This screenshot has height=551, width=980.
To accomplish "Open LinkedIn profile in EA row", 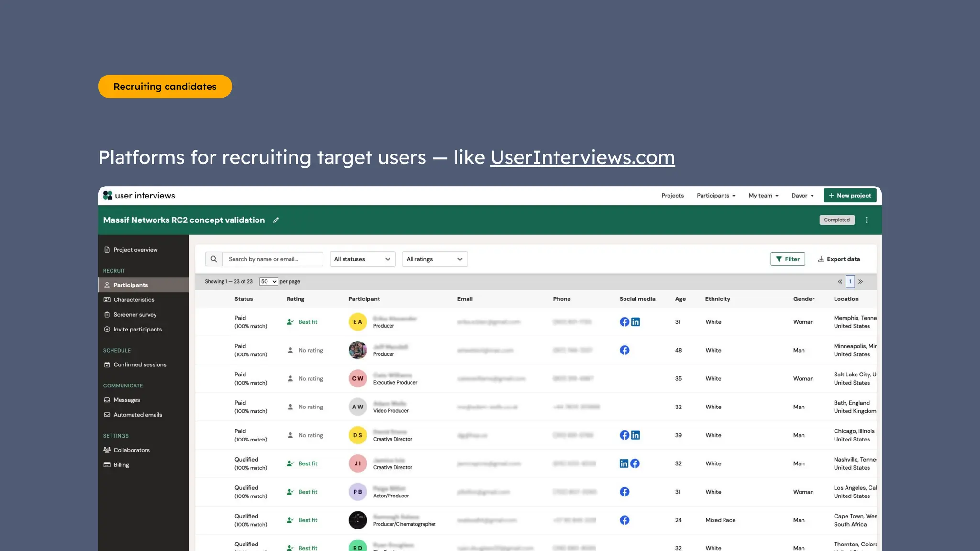I will (635, 322).
